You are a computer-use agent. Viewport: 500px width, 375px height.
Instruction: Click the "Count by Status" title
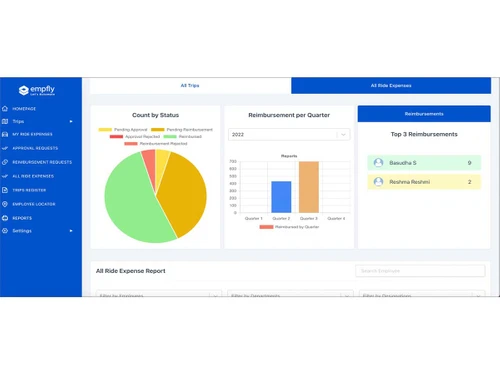[155, 115]
